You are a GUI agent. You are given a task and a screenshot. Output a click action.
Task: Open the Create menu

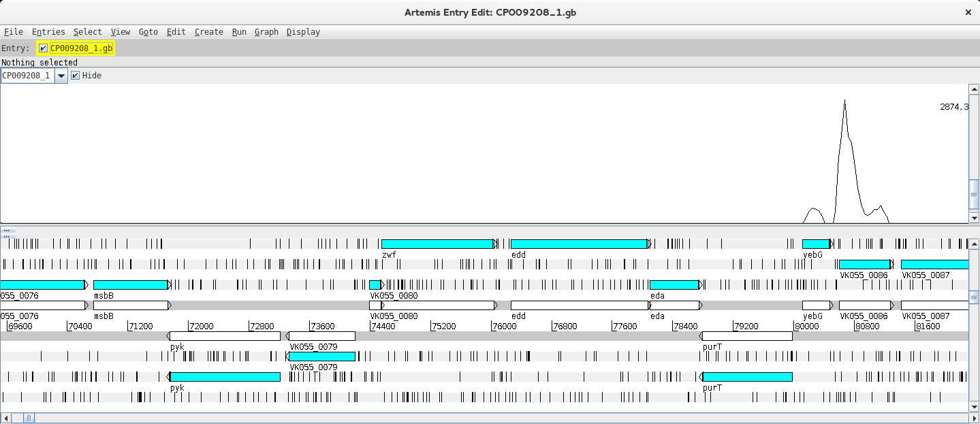(x=208, y=32)
